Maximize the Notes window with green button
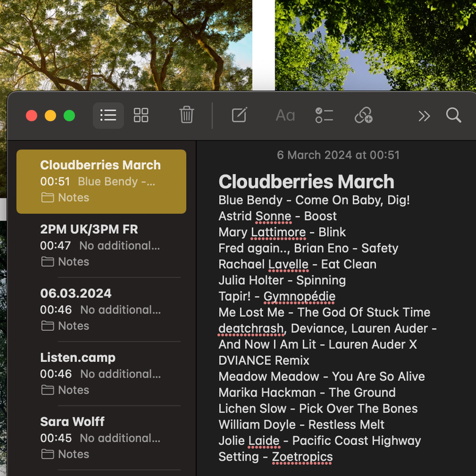This screenshot has height=476, width=476. click(x=69, y=116)
